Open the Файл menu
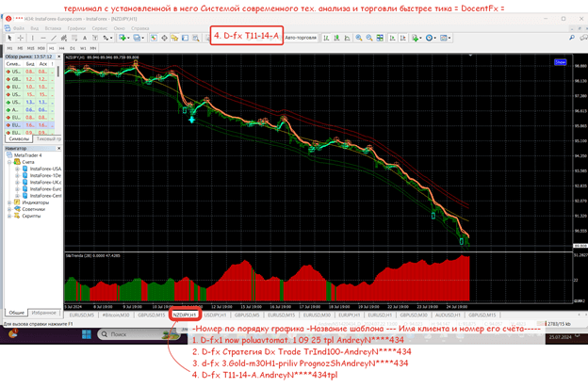The width and height of the screenshot is (588, 388). [19, 28]
